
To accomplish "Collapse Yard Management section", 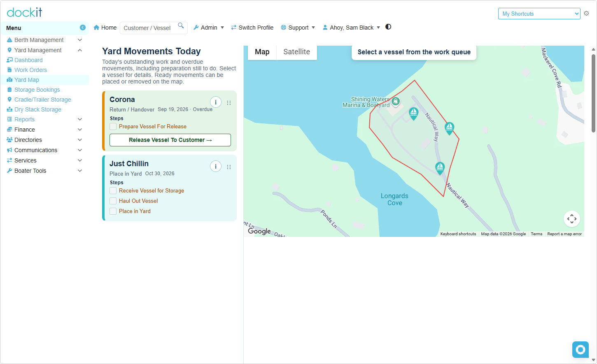I will click(x=44, y=50).
